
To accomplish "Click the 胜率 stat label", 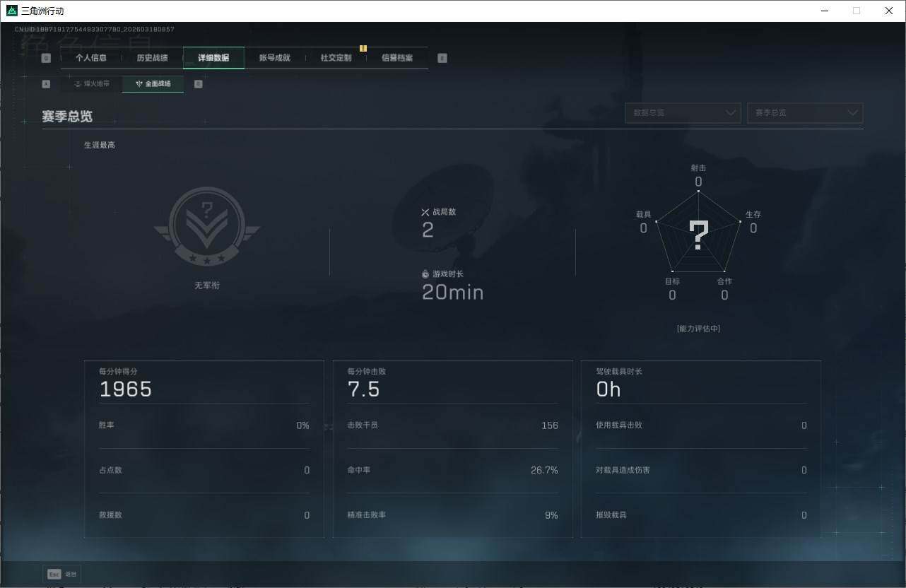I will (x=107, y=425).
